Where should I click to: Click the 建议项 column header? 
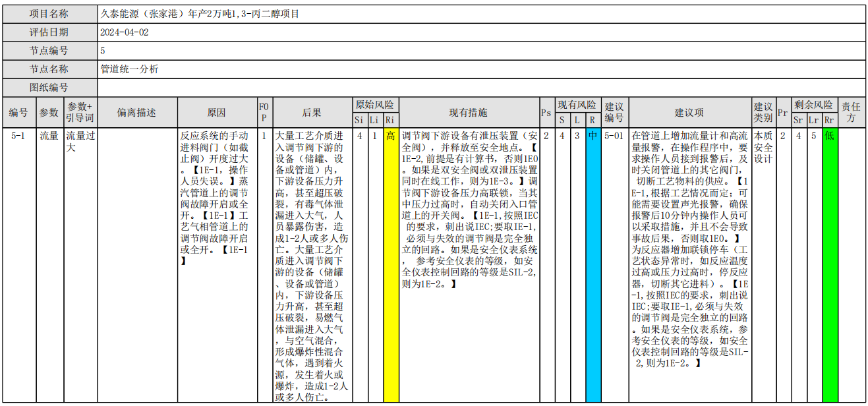click(689, 113)
